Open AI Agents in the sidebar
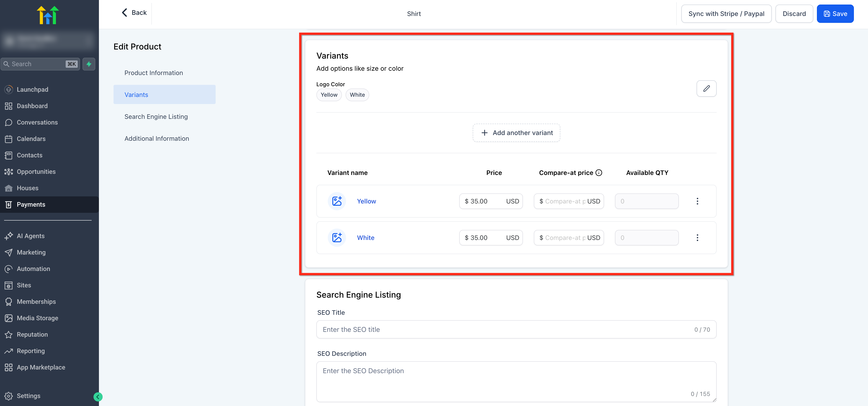868x406 pixels. 30,236
